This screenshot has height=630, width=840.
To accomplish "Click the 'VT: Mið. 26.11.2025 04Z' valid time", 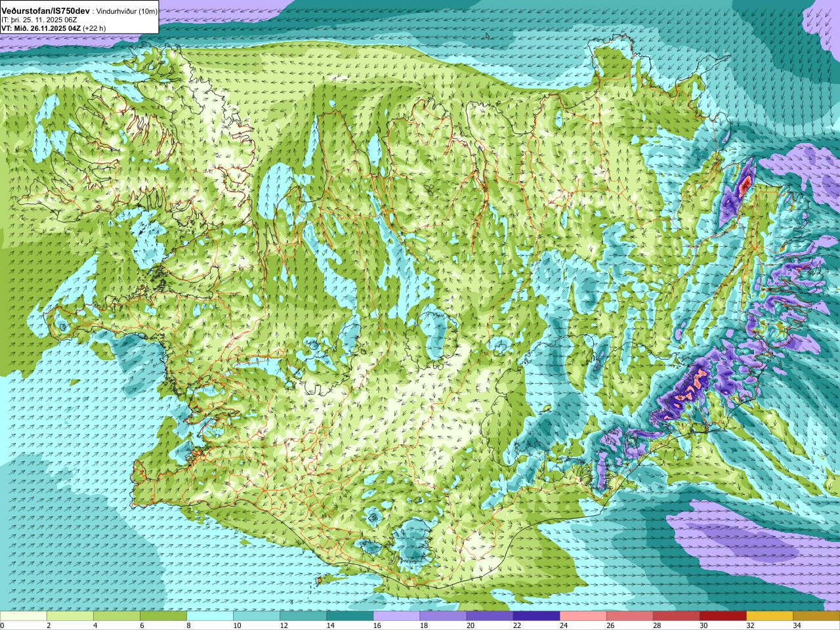I will (x=41, y=28).
